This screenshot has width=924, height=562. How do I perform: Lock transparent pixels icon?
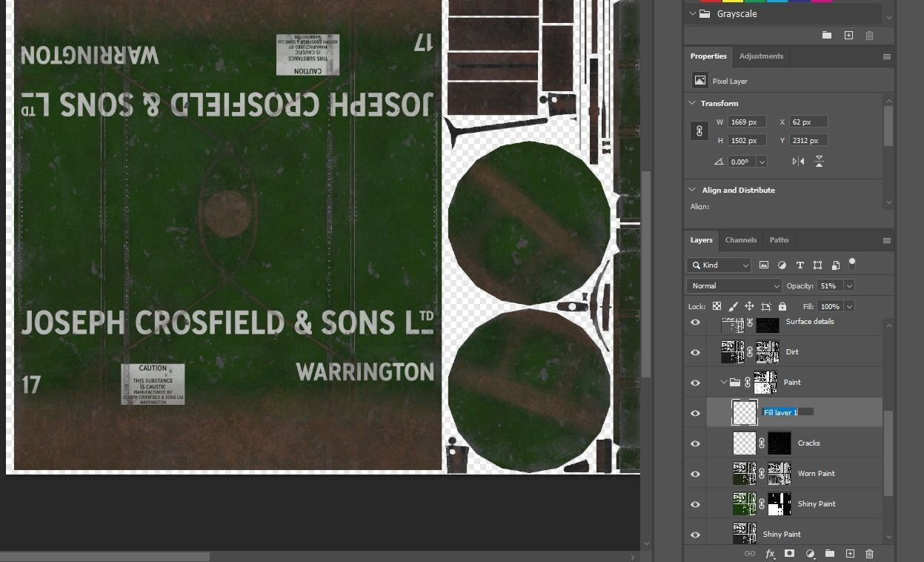click(x=717, y=306)
